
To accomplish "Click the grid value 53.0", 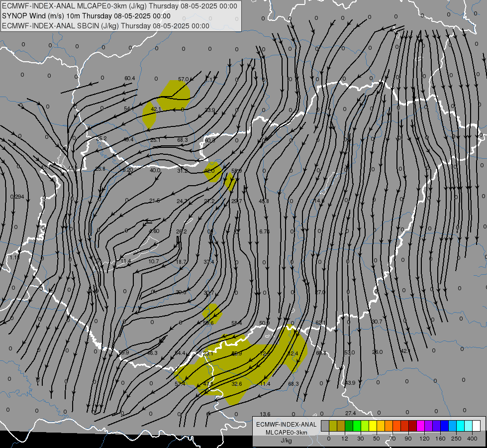I will point(349,352).
